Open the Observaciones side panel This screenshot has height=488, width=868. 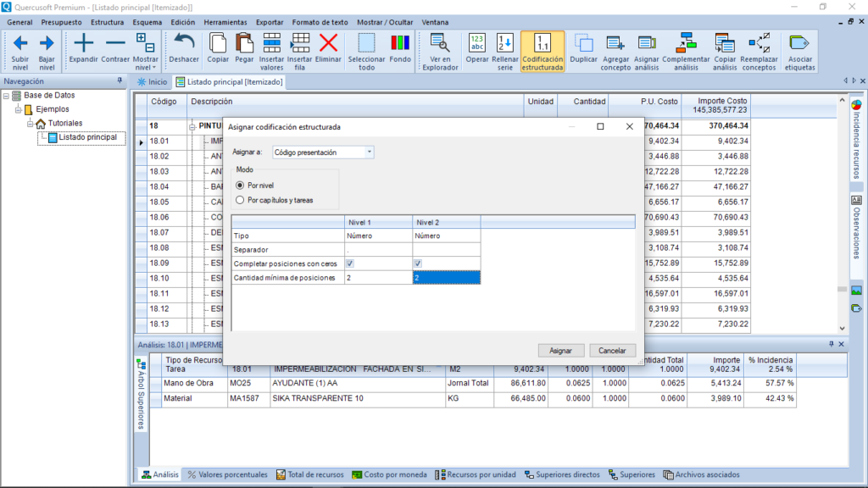[x=856, y=227]
